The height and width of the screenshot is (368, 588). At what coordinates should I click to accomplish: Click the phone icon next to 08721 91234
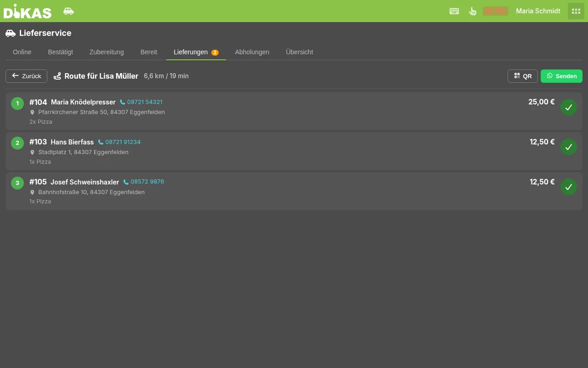tap(101, 142)
